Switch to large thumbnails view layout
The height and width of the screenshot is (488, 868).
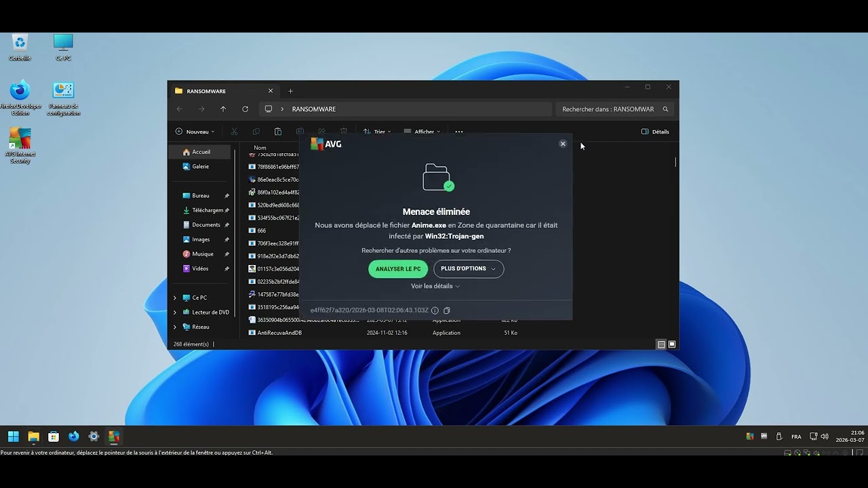tap(672, 344)
